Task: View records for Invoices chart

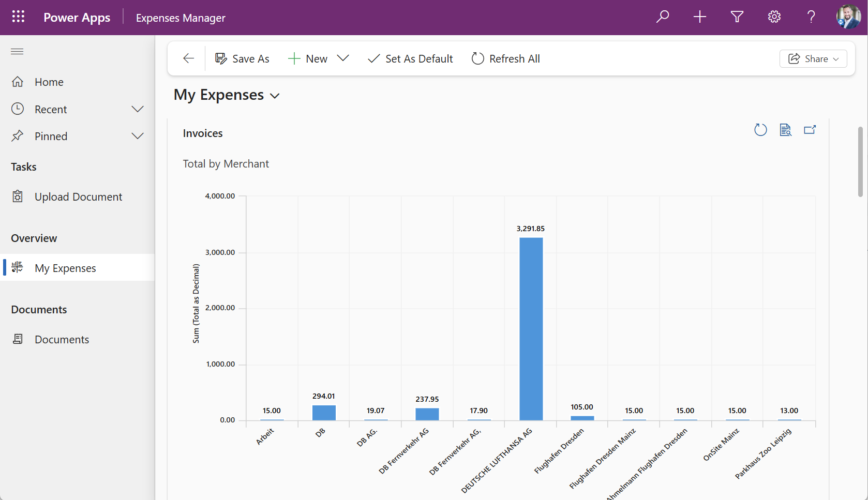Action: [785, 130]
